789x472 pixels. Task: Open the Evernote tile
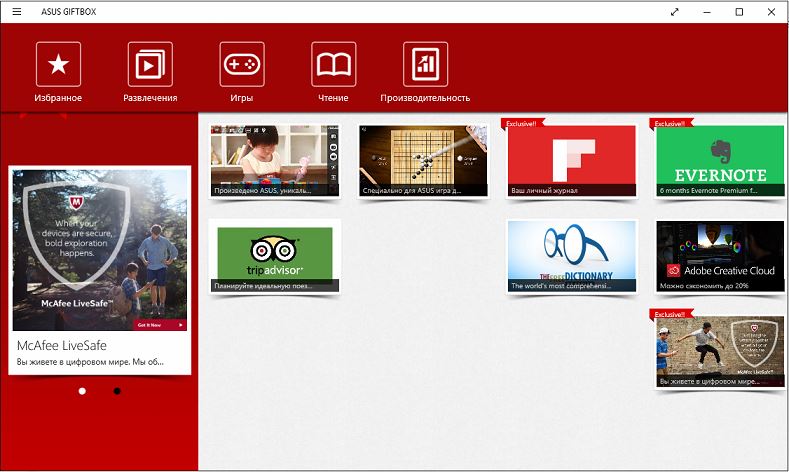[x=720, y=161]
